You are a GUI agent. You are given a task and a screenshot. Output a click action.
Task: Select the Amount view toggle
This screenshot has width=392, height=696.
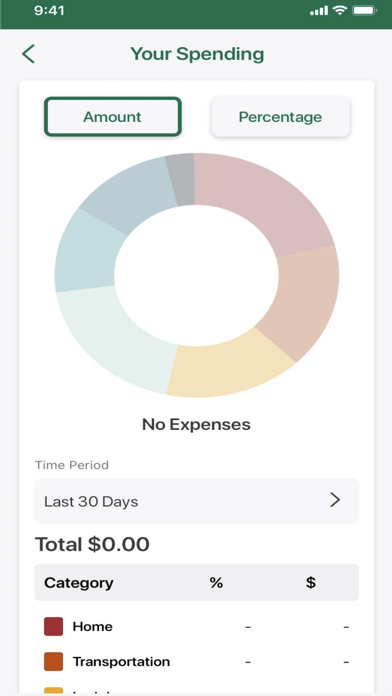point(113,117)
